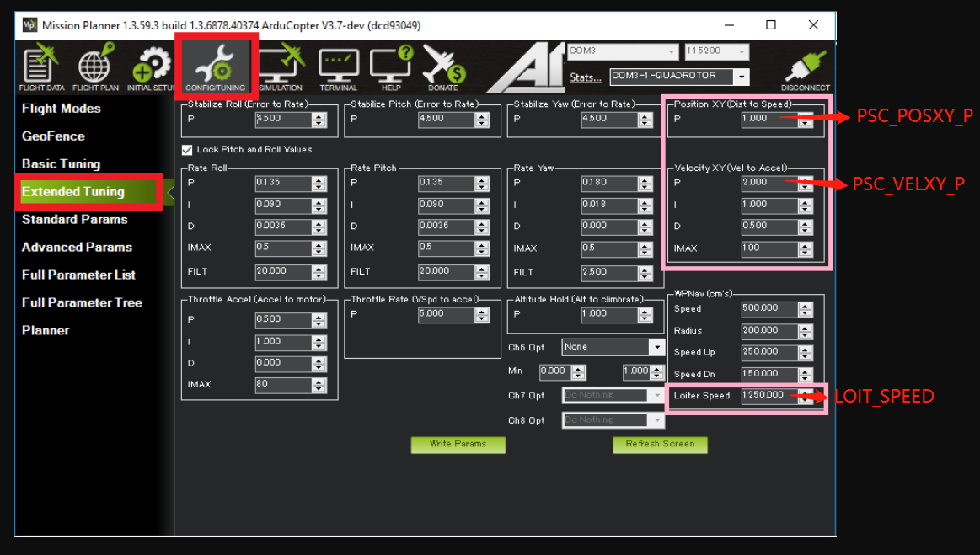Click the Disconnect plug icon
The width and height of the screenshot is (980, 555).
[x=805, y=70]
